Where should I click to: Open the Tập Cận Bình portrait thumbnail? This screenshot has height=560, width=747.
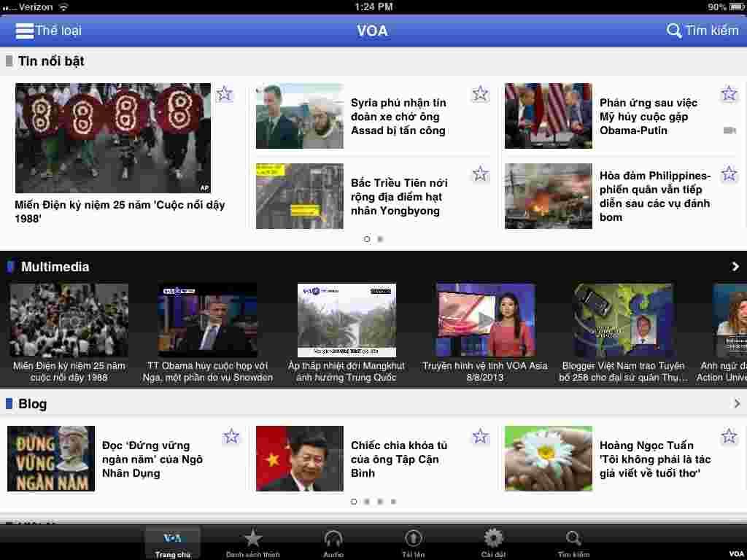click(300, 459)
